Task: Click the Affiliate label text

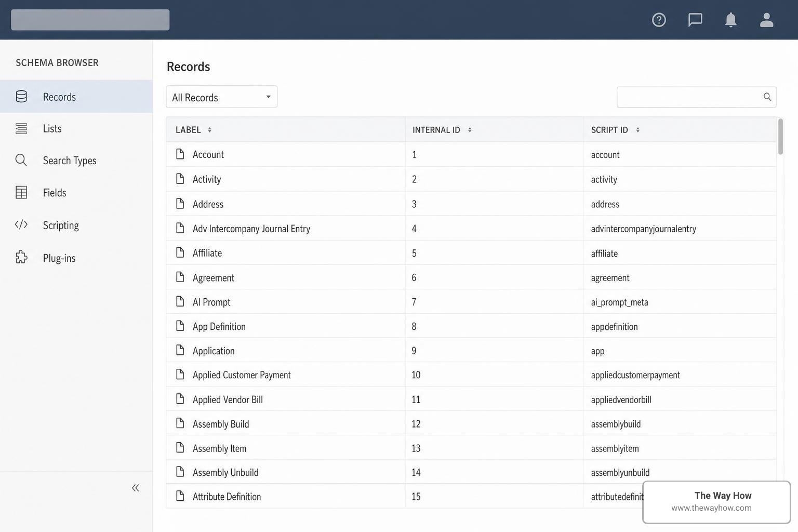Action: (x=207, y=253)
